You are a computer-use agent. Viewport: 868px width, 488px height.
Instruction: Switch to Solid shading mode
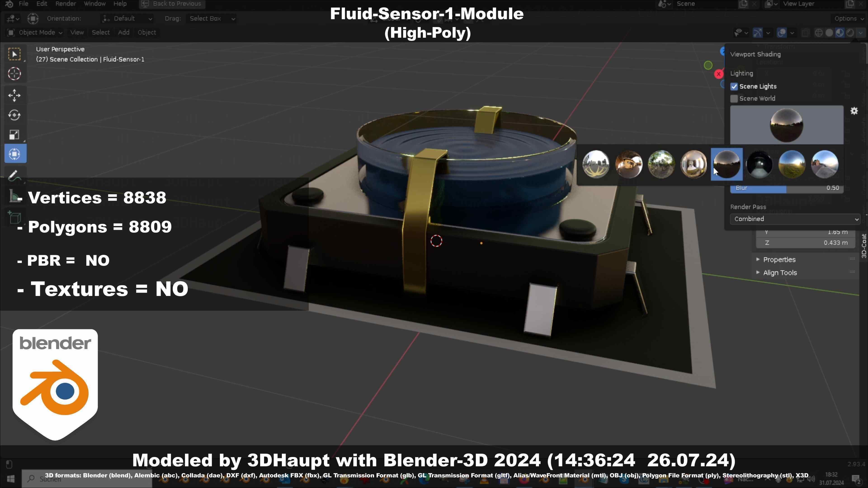click(829, 33)
